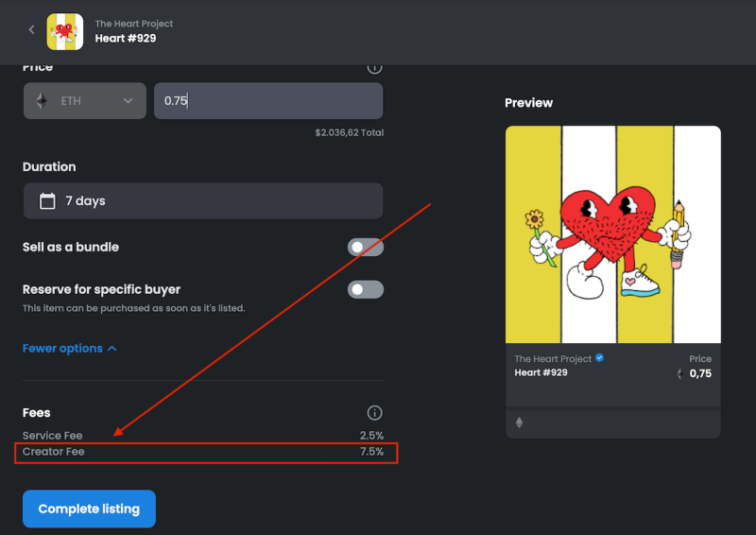The width and height of the screenshot is (756, 535).
Task: Open The Heart Project link in the header
Action: coord(134,24)
